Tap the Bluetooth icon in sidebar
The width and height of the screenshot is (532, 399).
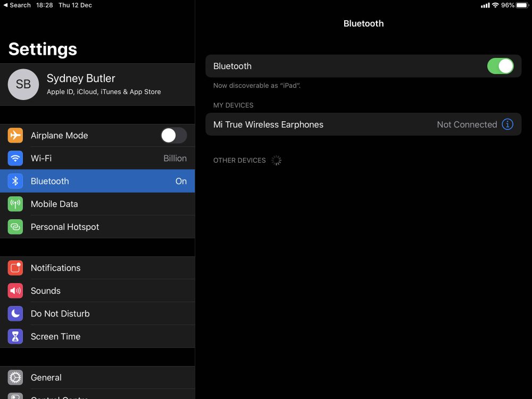coord(15,181)
